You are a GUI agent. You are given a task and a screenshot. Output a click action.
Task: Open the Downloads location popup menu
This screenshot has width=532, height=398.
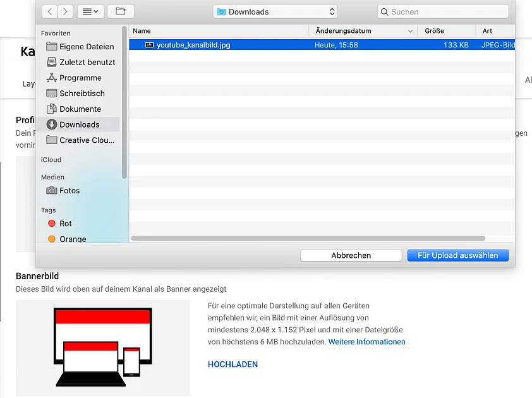(275, 12)
